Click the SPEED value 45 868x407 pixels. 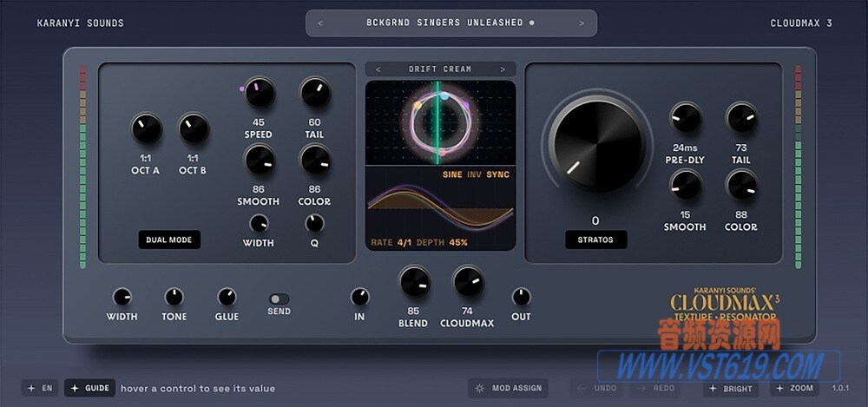(259, 122)
